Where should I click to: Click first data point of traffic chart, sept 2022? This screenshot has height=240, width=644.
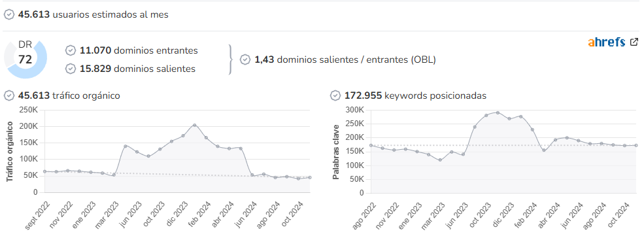[44, 171]
